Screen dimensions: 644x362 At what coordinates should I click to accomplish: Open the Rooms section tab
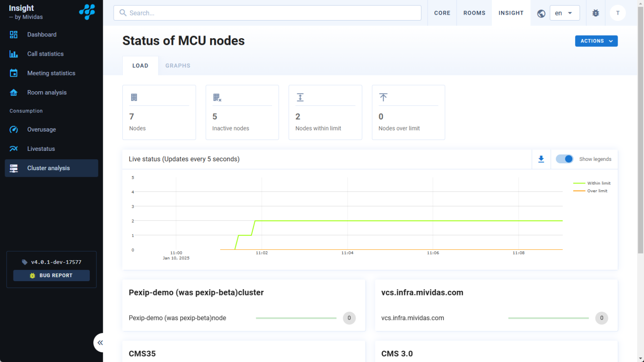click(x=474, y=13)
